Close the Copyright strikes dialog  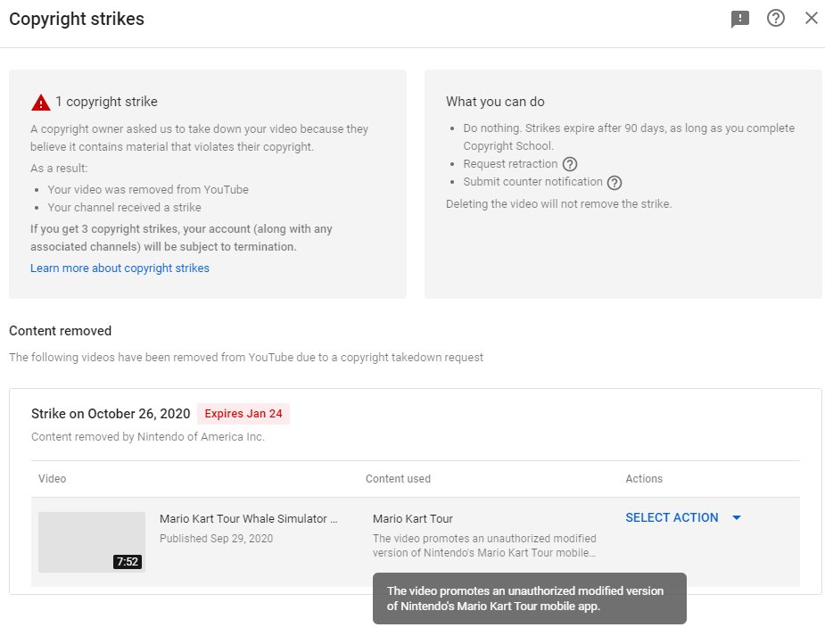pyautogui.click(x=812, y=18)
